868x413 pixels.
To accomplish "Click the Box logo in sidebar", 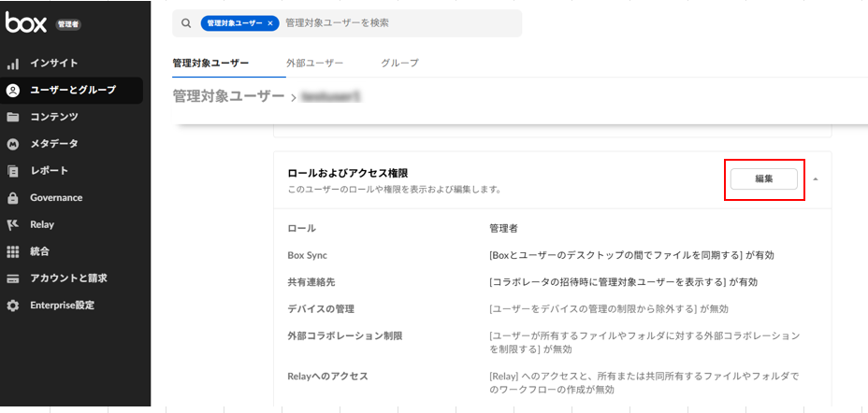I will 26,23.
